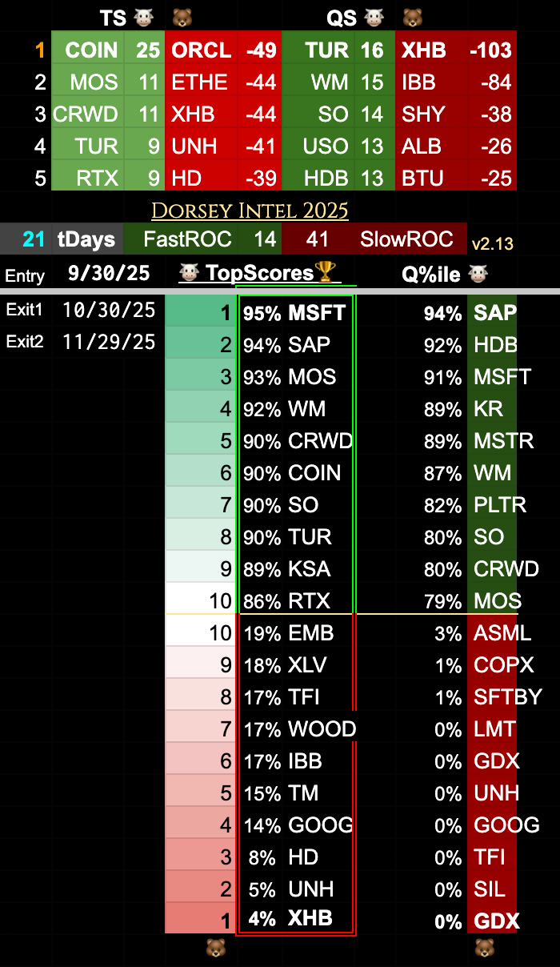Select 92% HDB in Q%ile column
This screenshot has width=560, height=967.
(x=470, y=345)
